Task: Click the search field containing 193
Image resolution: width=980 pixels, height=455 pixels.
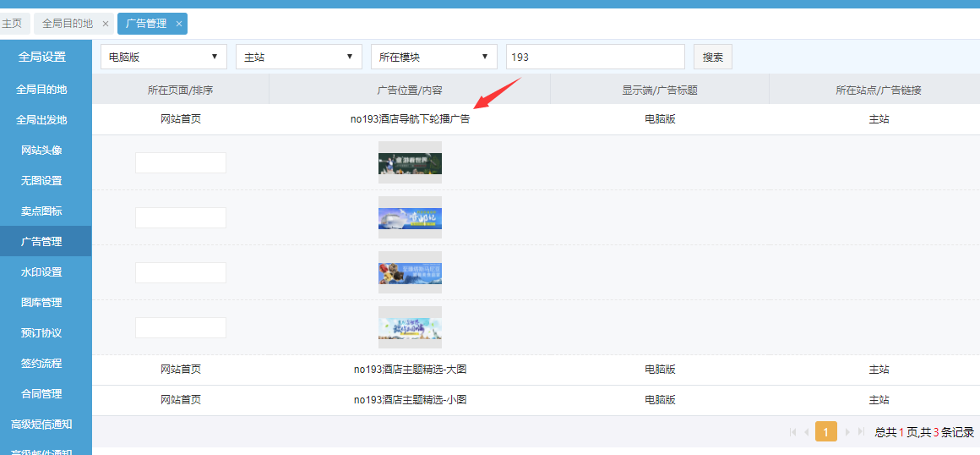Action: coord(595,57)
